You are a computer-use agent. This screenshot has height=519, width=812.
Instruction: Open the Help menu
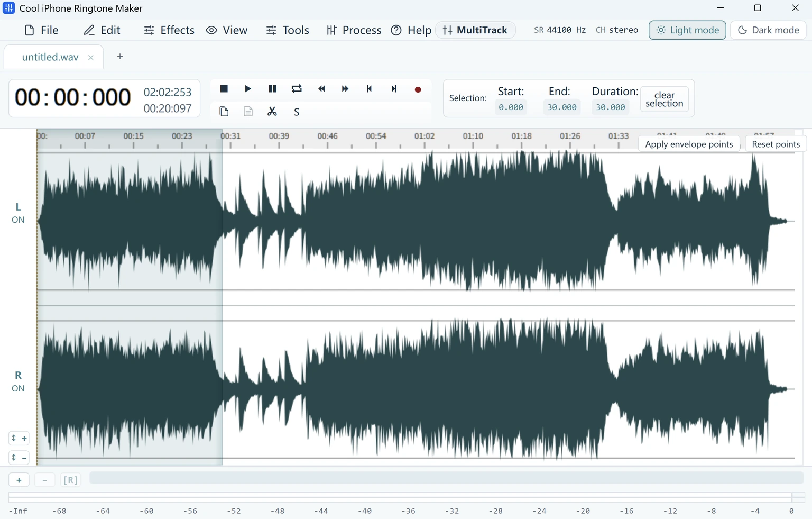tap(411, 30)
